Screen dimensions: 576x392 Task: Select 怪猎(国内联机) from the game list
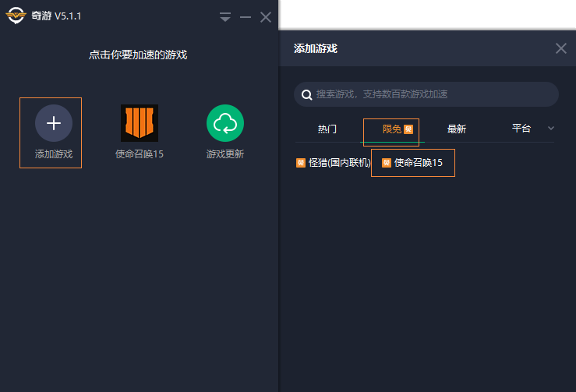pos(334,163)
